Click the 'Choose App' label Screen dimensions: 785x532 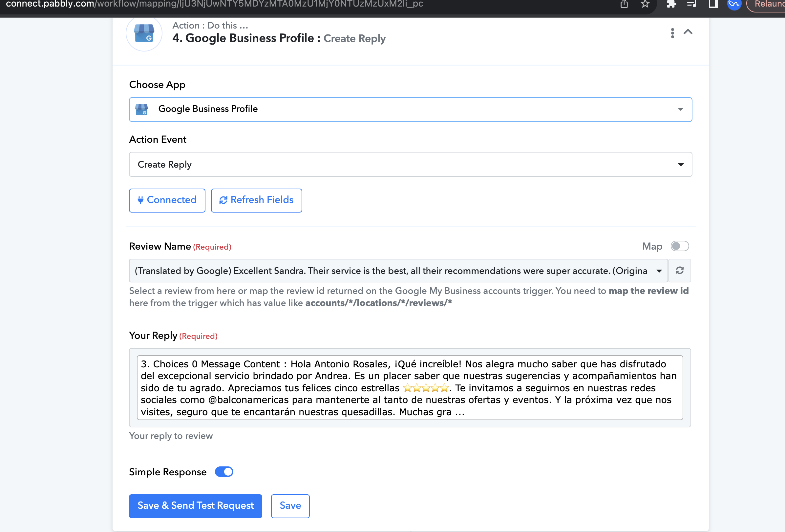click(158, 85)
